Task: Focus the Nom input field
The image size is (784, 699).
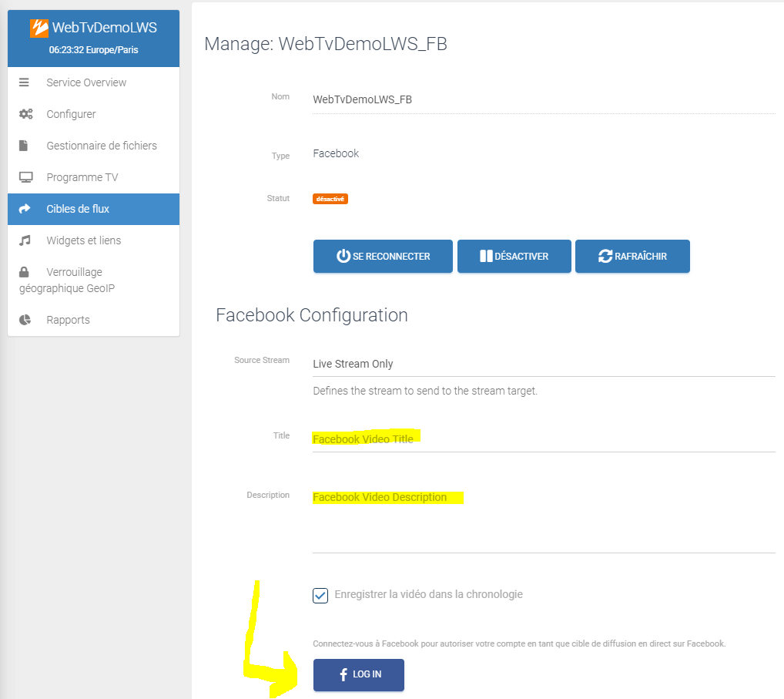Action: [x=544, y=100]
